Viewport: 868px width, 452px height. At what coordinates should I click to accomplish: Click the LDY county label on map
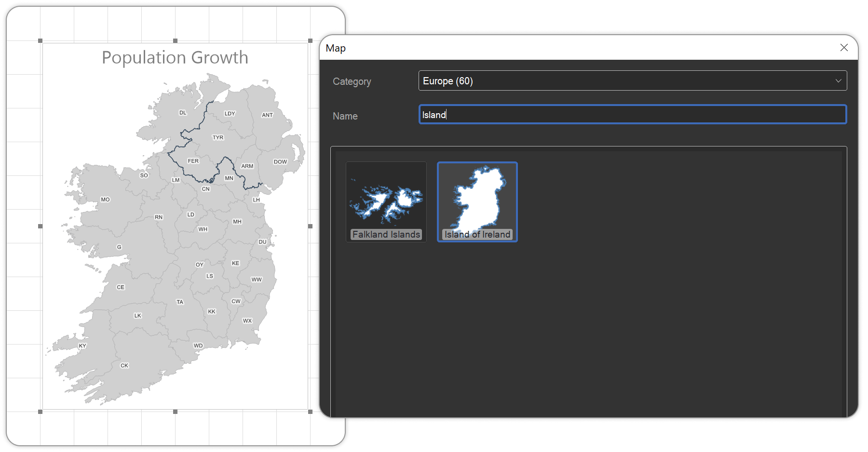coord(230,114)
